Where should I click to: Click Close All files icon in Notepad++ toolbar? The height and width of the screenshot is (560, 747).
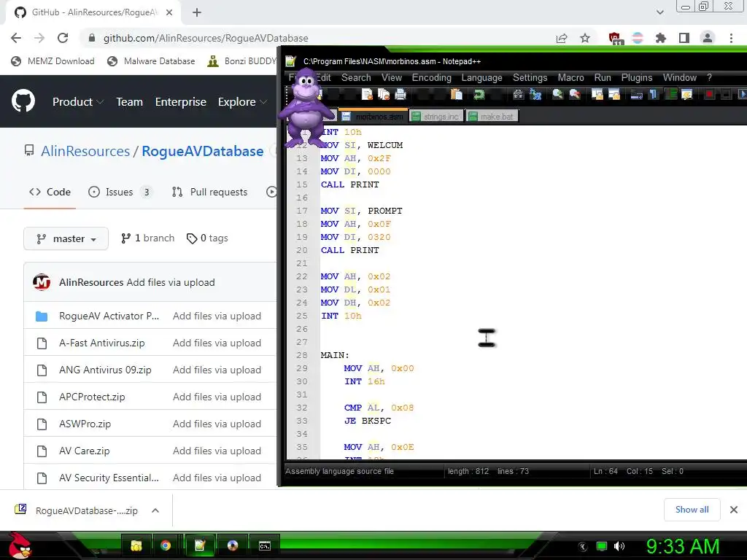384,94
